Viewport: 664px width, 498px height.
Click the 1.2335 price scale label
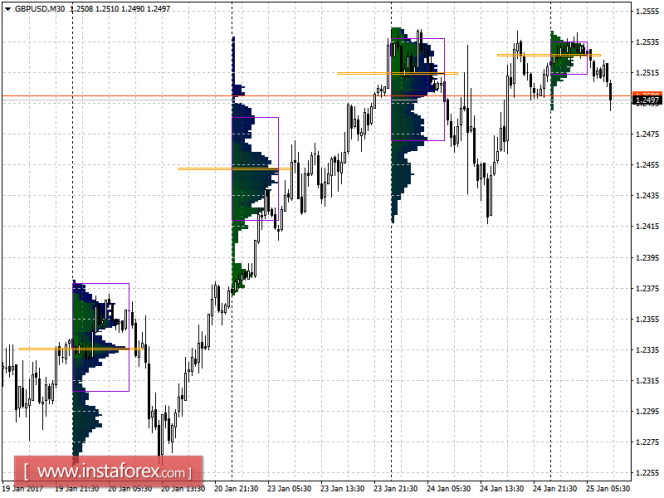pyautogui.click(x=648, y=350)
